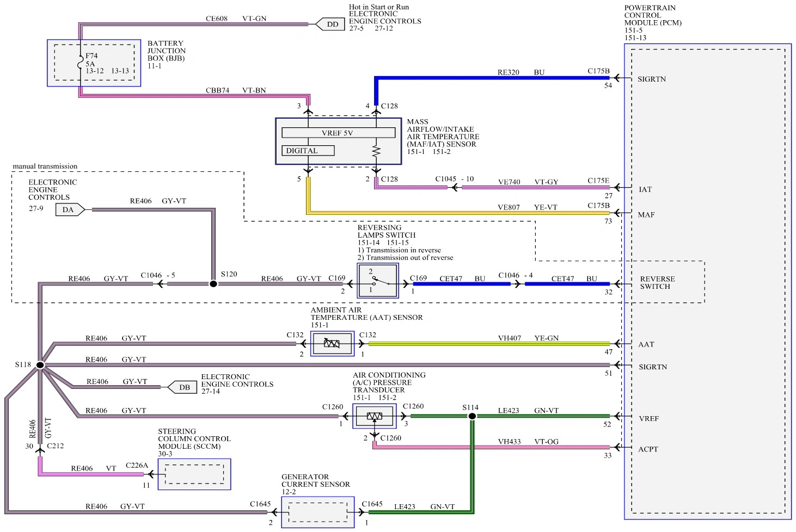The height and width of the screenshot is (532, 796).
Task: Click the steering column control module box
Action: 194,474
